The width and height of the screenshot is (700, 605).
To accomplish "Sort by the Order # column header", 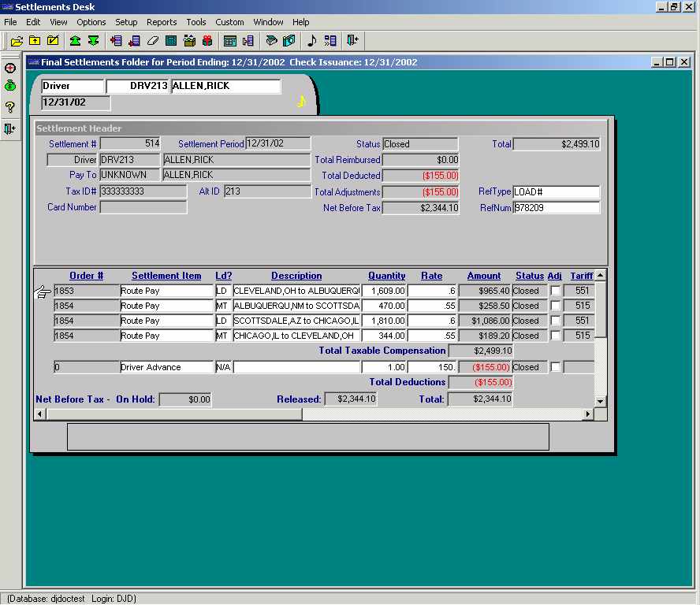I will pos(86,276).
